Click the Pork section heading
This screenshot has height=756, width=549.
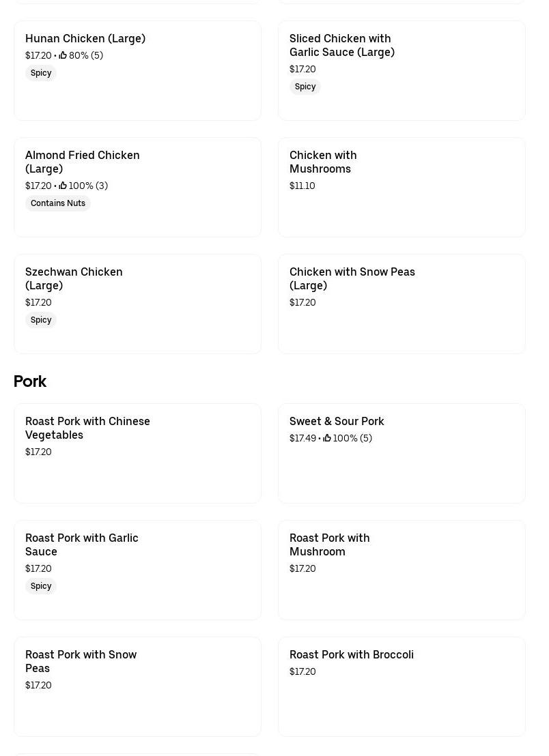click(30, 381)
